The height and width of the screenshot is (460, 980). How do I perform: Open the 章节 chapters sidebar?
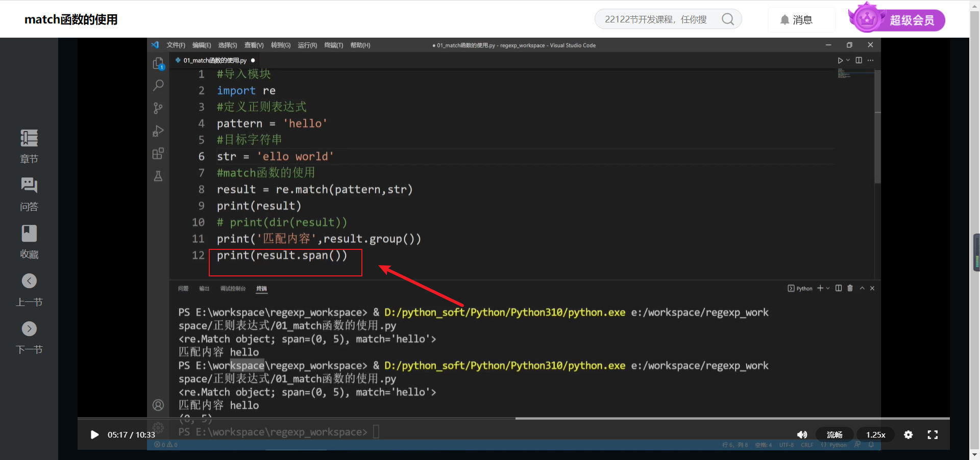(x=29, y=146)
